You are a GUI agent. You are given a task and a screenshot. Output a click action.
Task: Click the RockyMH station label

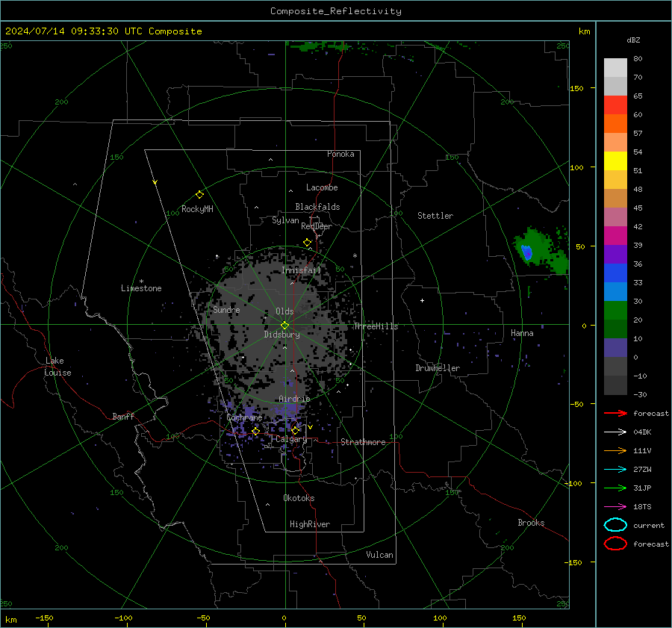click(x=197, y=209)
